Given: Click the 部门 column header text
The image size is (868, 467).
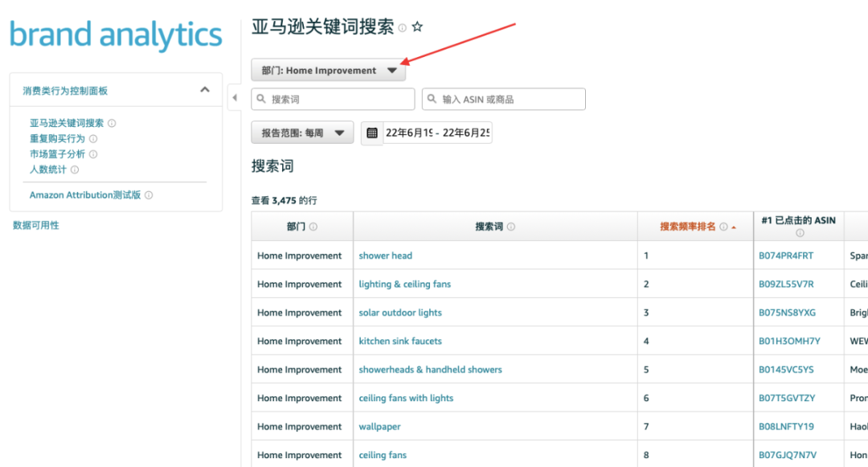Looking at the screenshot, I should 296,227.
